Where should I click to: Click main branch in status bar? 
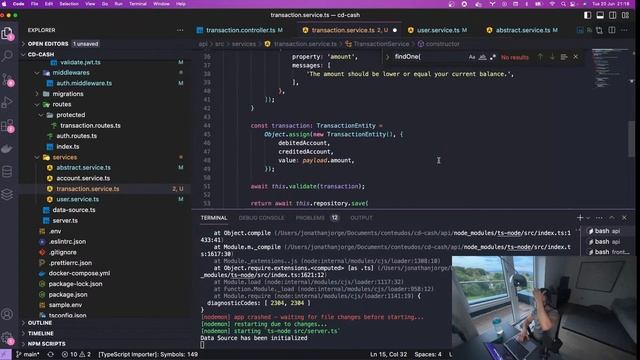pos(27,354)
